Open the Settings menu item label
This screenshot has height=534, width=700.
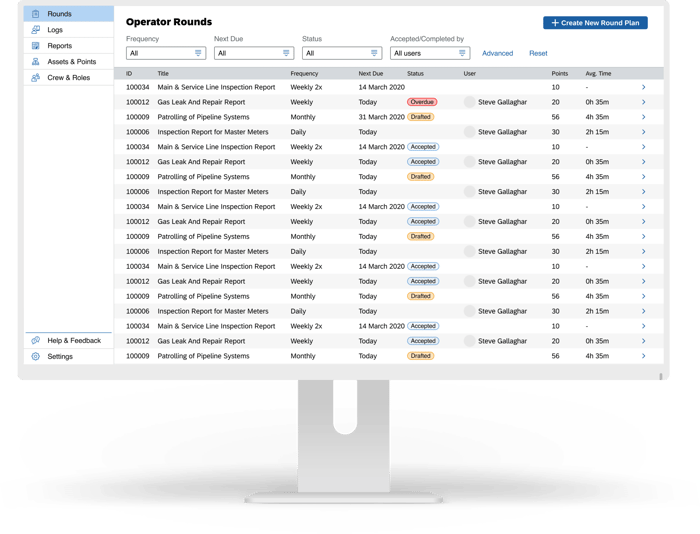60,356
